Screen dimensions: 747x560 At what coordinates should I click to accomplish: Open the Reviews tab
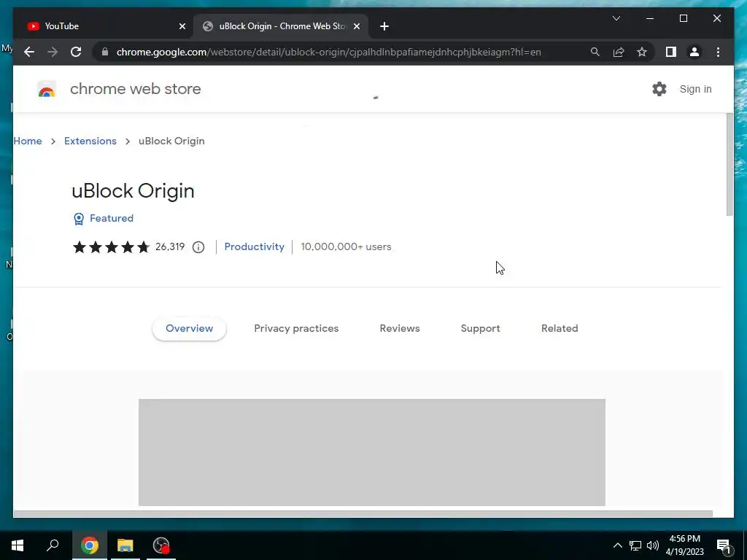pos(400,329)
